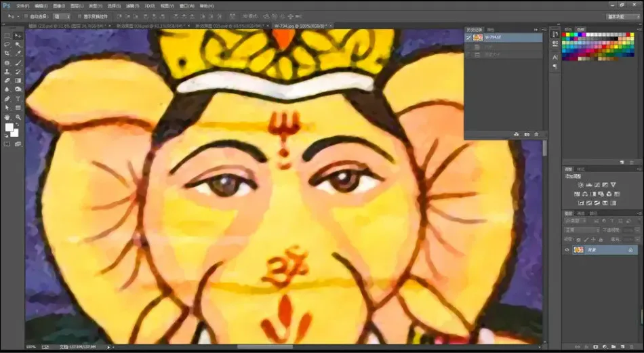Image resolution: width=644 pixels, height=353 pixels.
Task: Select the Spot Healing Brush tool
Action: click(7, 63)
